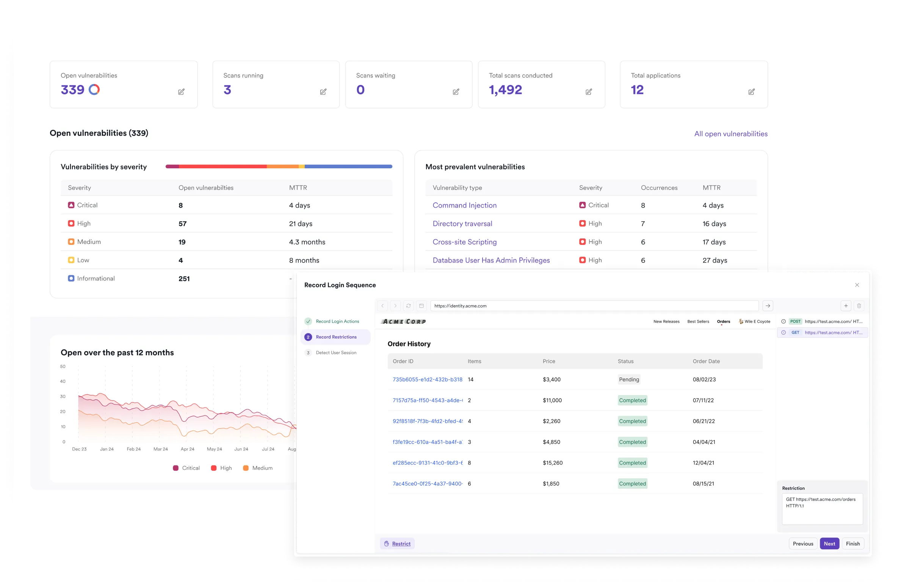Hide the Medium series via chart legend

pyautogui.click(x=258, y=468)
